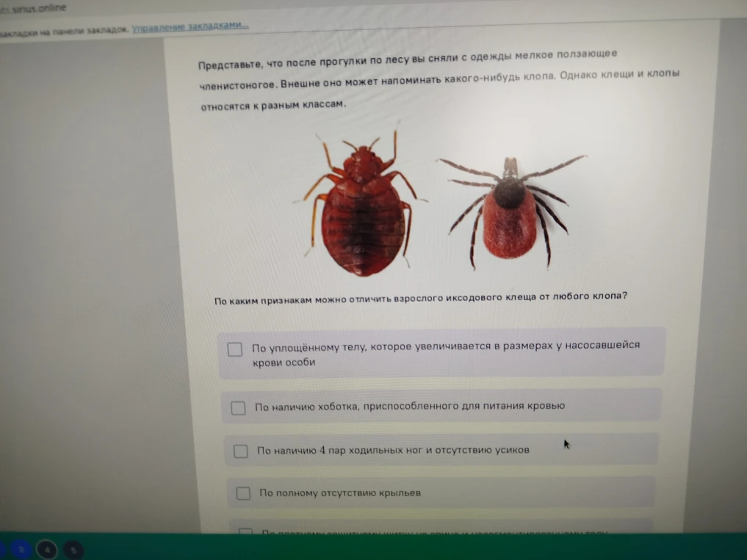Viewport: 747px width, 560px height.
Task: Select question 4 navigation circle
Action: pyautogui.click(x=47, y=550)
